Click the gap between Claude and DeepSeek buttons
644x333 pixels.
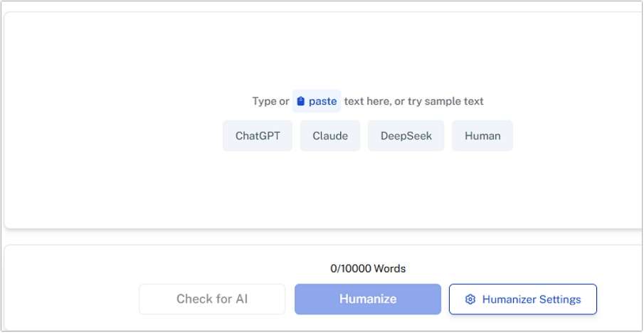click(364, 136)
